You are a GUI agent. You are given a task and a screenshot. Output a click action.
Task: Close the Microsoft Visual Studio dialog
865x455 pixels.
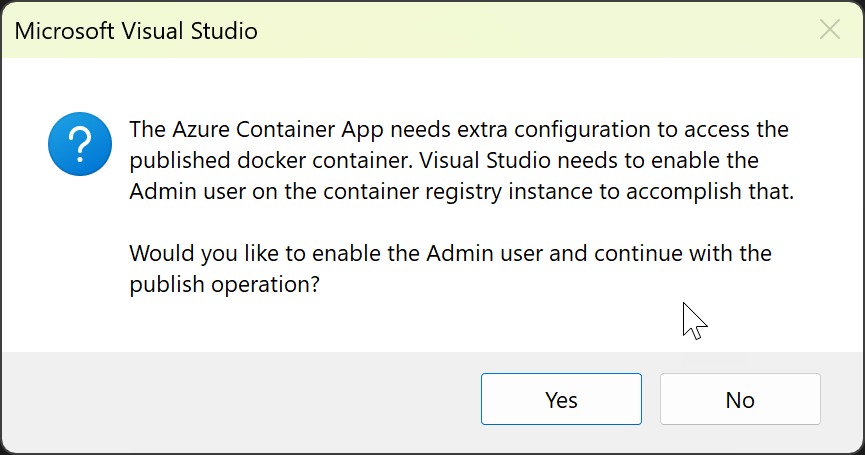tap(829, 30)
